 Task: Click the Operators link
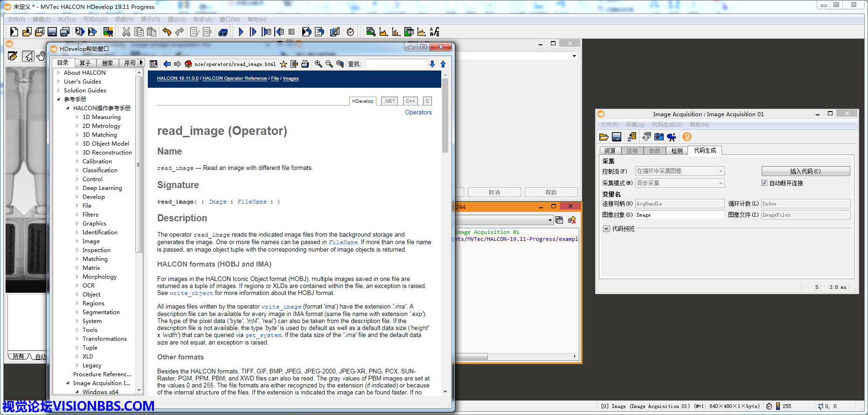418,113
